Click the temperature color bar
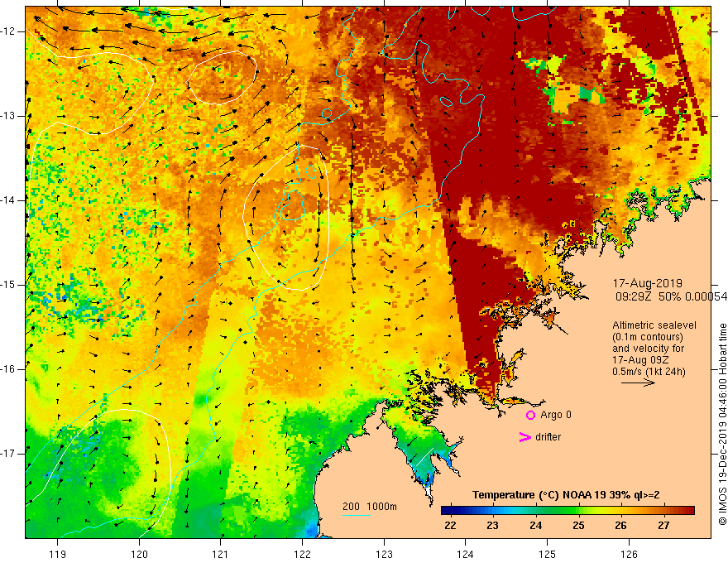 (x=568, y=511)
